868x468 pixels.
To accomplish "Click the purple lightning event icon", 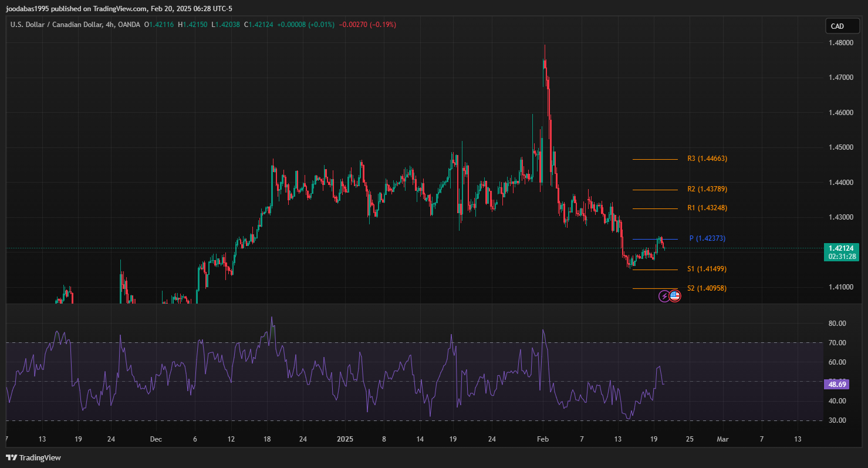I will 664,296.
